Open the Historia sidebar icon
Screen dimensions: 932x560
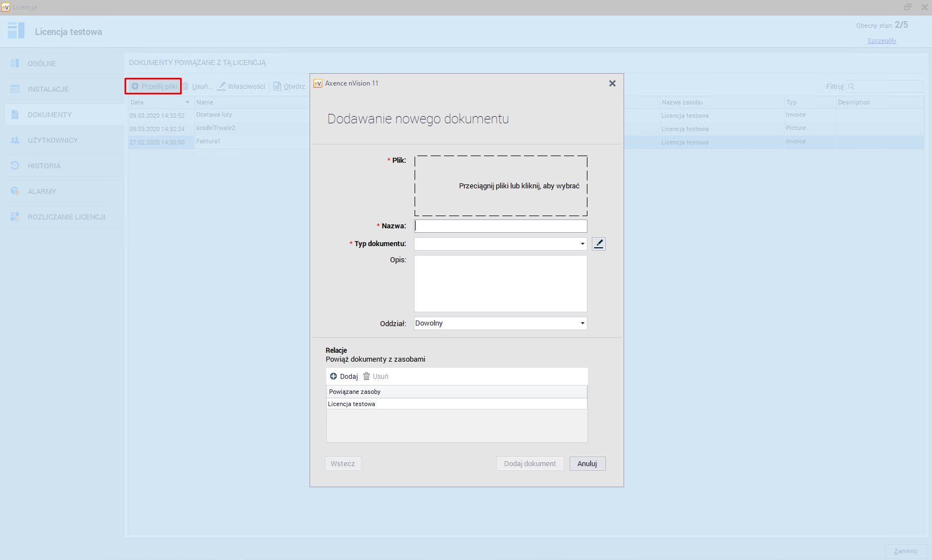[15, 166]
